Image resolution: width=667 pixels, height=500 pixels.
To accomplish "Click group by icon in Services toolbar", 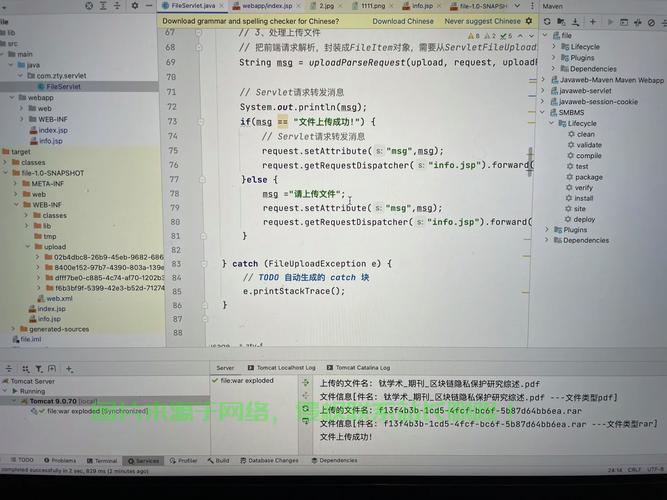I will pyautogui.click(x=26, y=369).
